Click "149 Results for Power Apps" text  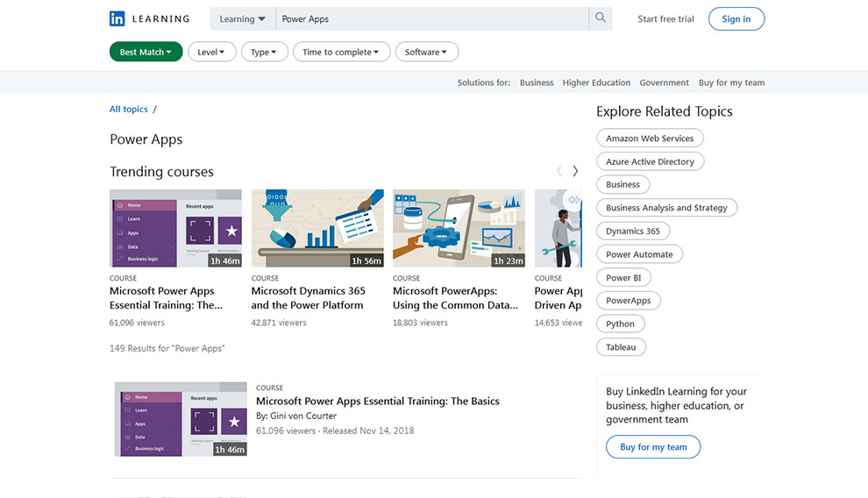point(167,348)
